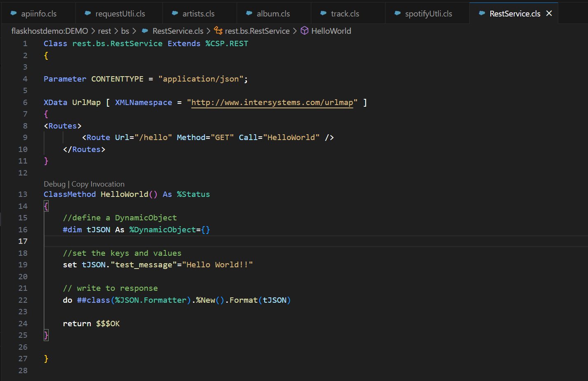Click the Call="HelloWorld" attribute value

(x=291, y=138)
